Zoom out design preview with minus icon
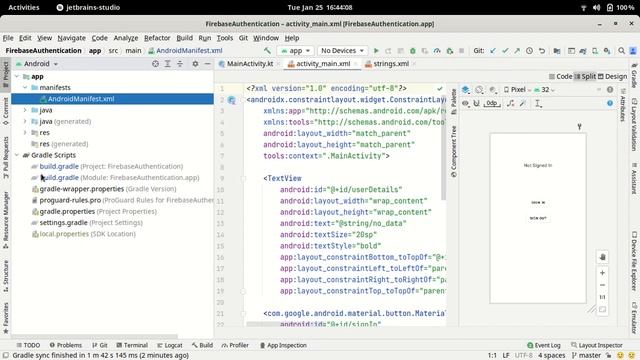The width and height of the screenshot is (640, 360). (x=602, y=285)
